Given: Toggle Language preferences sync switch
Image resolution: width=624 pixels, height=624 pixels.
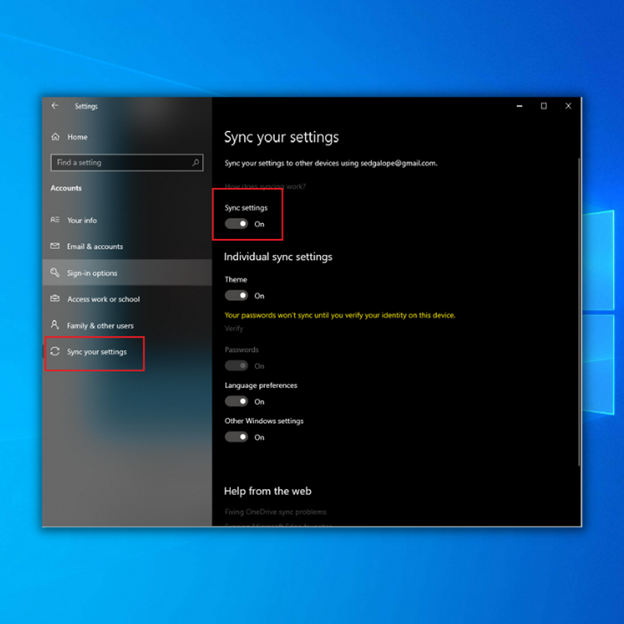Looking at the screenshot, I should pos(236,401).
